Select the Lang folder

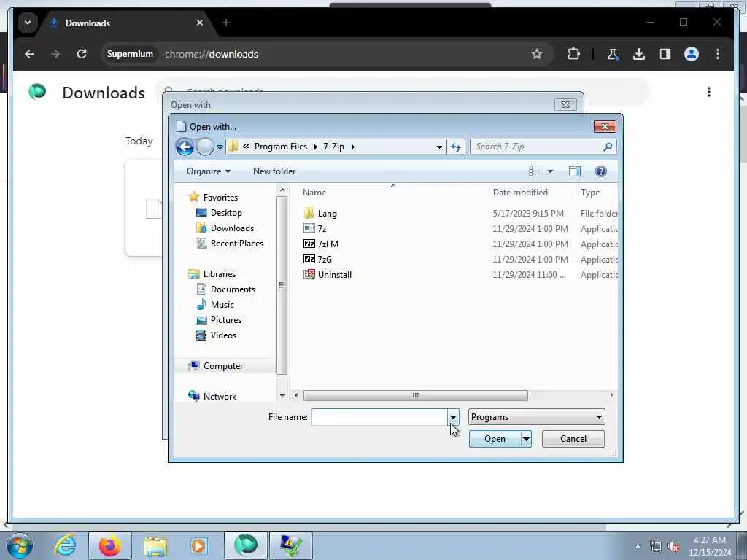coord(327,214)
